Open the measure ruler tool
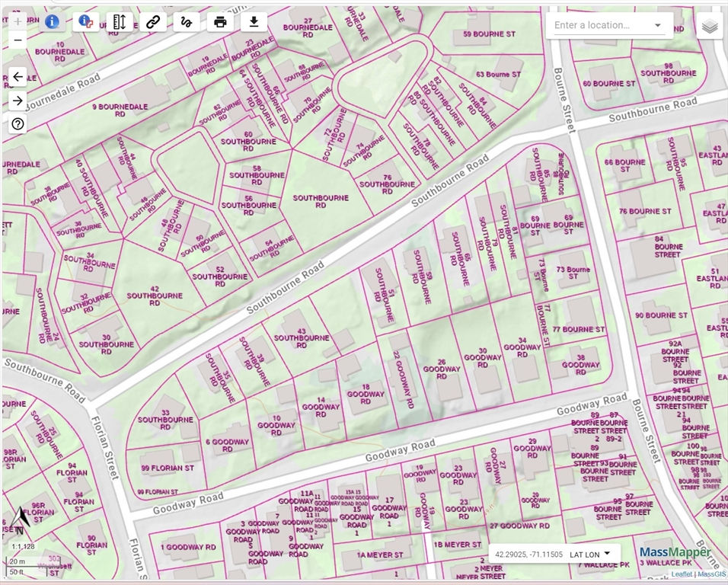This screenshot has width=728, height=585. coord(119,21)
